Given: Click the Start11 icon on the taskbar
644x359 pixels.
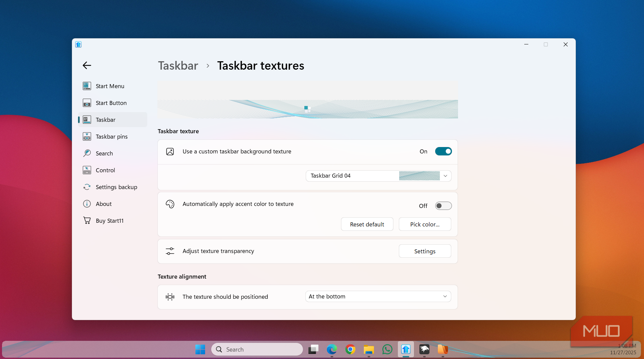Looking at the screenshot, I should click(x=406, y=350).
